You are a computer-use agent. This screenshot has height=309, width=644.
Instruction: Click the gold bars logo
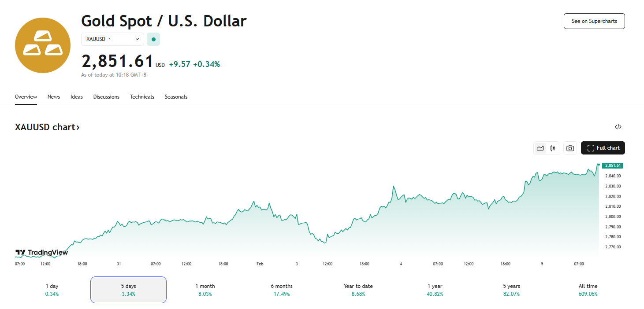point(43,45)
